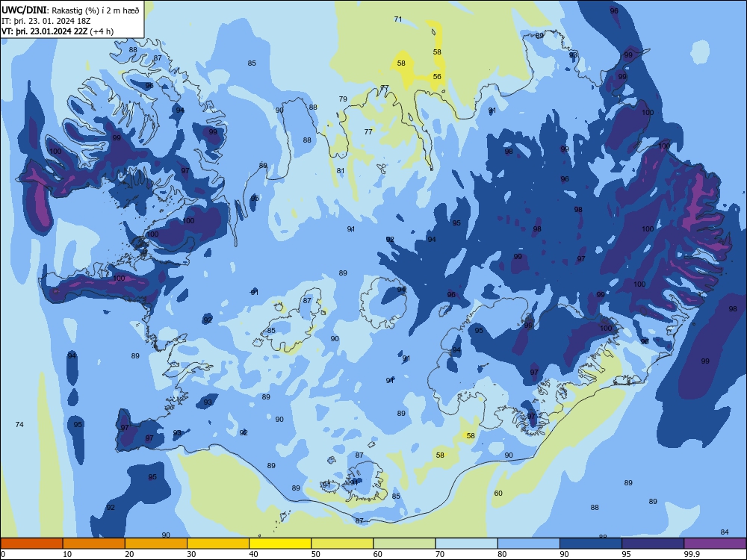Image resolution: width=747 pixels, height=560 pixels.
Task: Click the dark blue 90–95 legend swatch
Action: 591,544
